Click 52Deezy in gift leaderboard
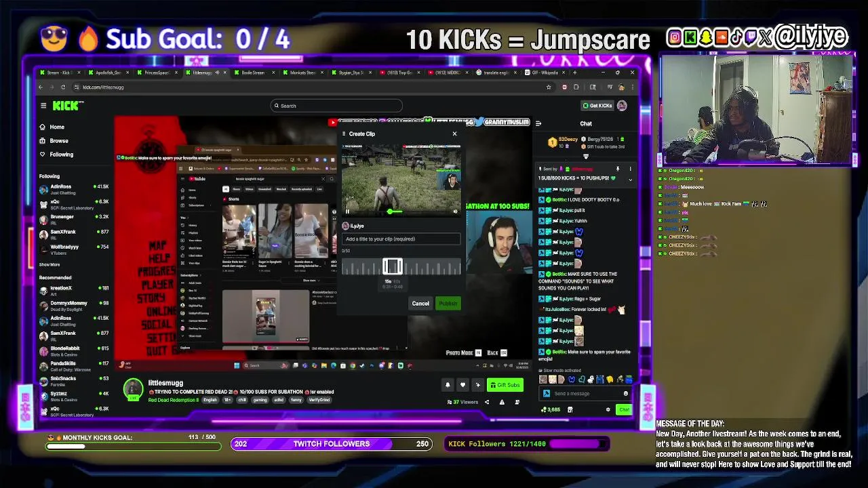Image resolution: width=868 pixels, height=488 pixels. click(568, 139)
